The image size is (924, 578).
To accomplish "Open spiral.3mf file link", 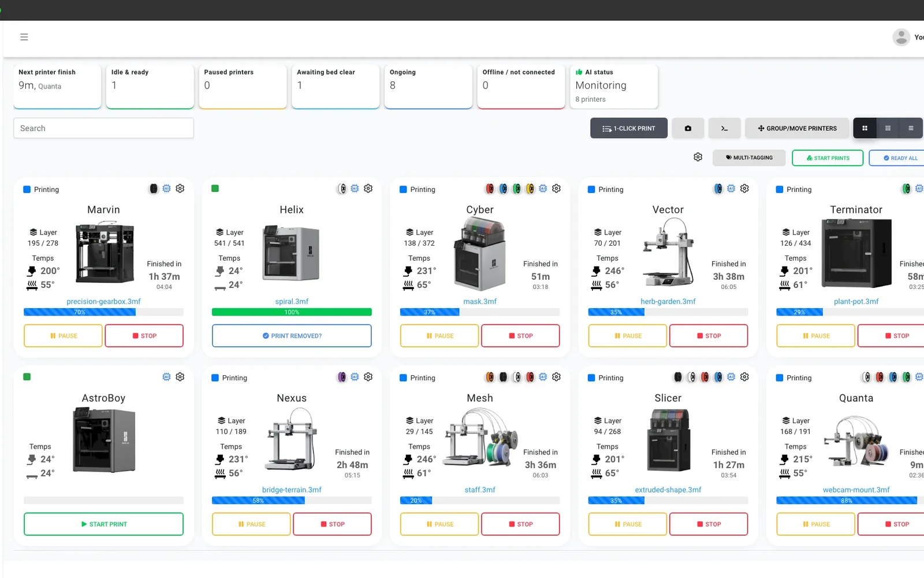I will point(292,302).
